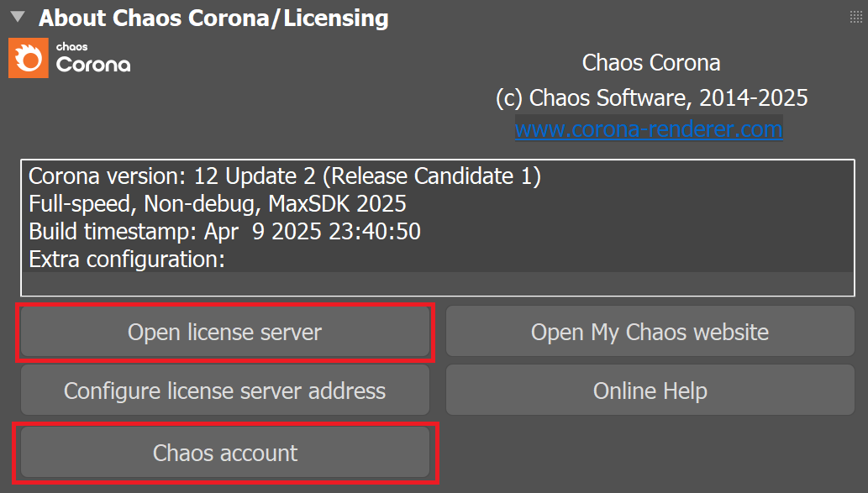Click the Extra configuration line
Screen dimensions: 868x493
(x=127, y=259)
